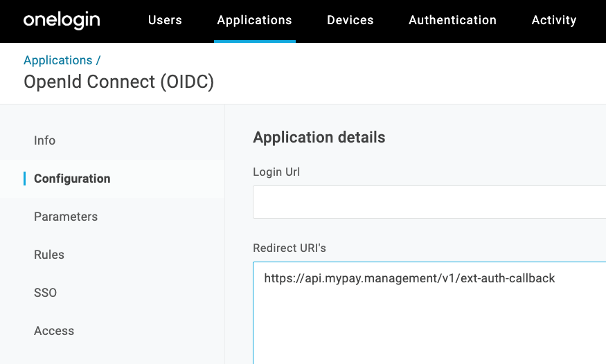Open the Activity menu
Screen dimensions: 606x364
click(554, 20)
